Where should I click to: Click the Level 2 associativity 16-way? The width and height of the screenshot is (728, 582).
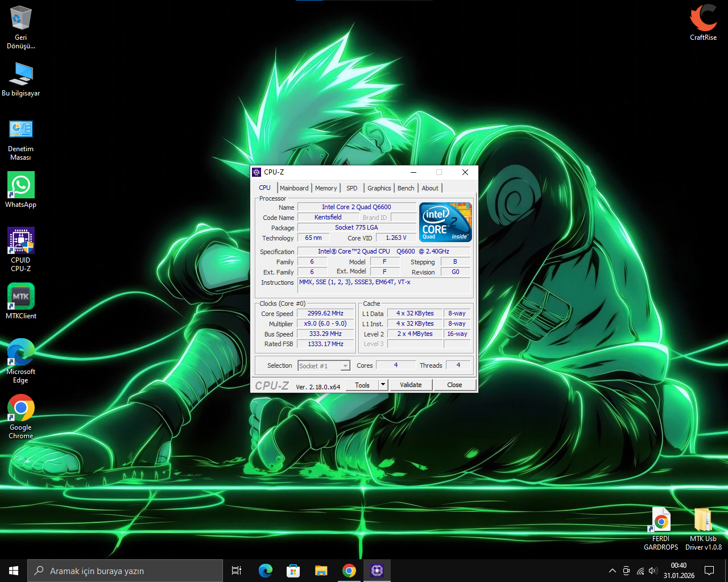tap(457, 334)
